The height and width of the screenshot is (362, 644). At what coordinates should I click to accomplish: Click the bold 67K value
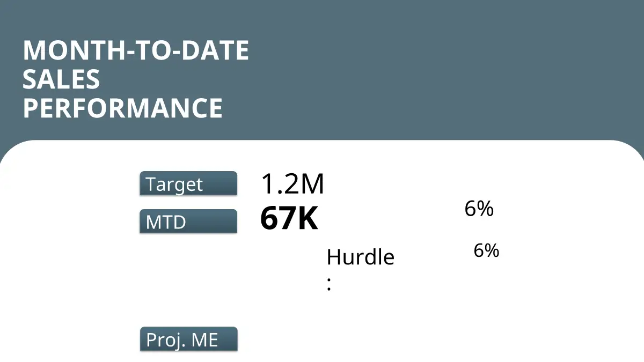tap(289, 219)
